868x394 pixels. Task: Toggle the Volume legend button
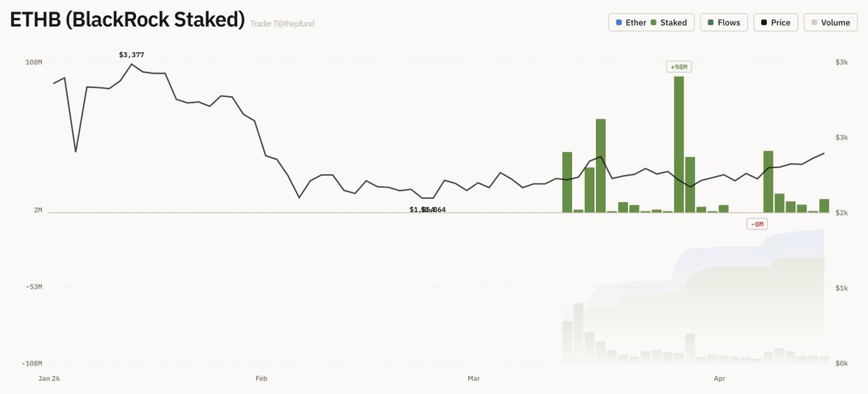point(830,22)
